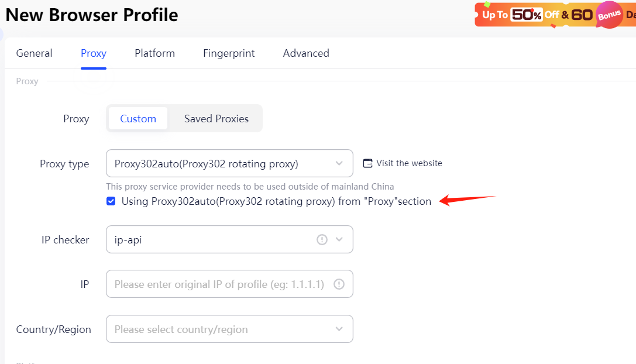Select the Proxy tab

click(93, 53)
